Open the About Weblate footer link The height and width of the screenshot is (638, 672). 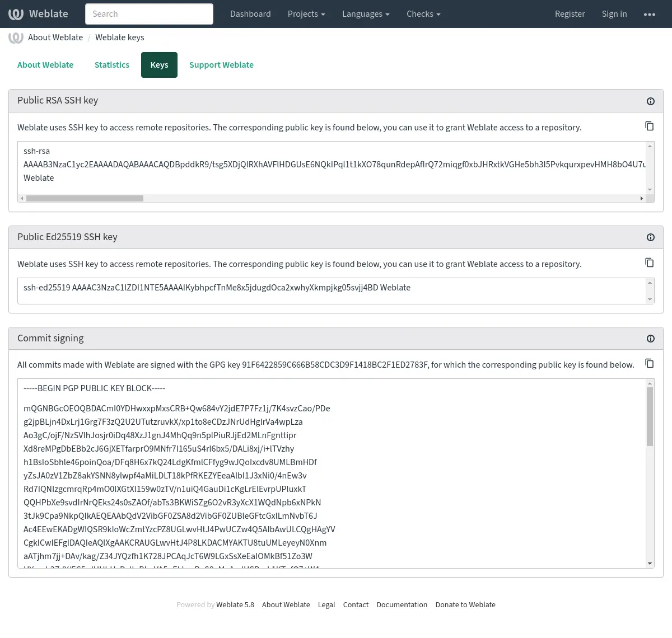(286, 605)
